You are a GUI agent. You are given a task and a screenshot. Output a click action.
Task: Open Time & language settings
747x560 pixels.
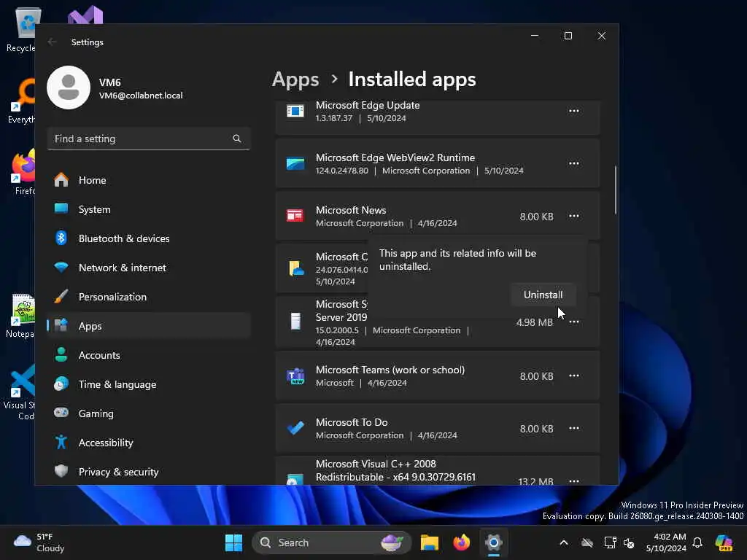coord(149,384)
